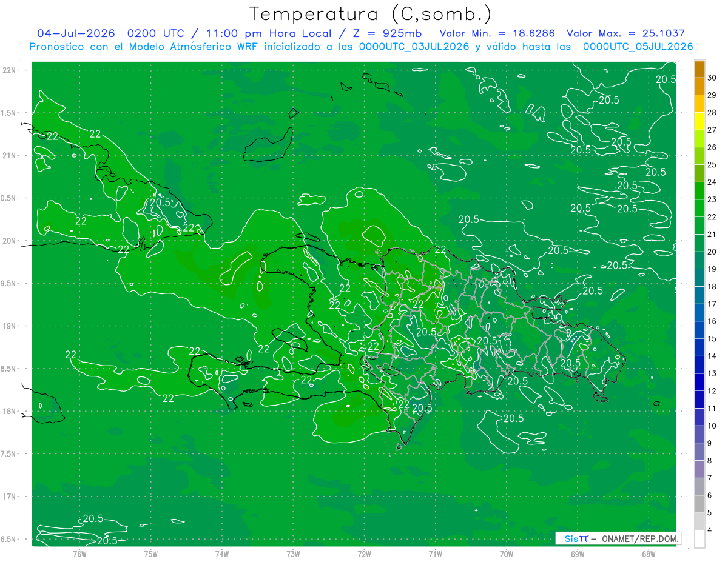Click the '0200 UTC' time text

(156, 33)
